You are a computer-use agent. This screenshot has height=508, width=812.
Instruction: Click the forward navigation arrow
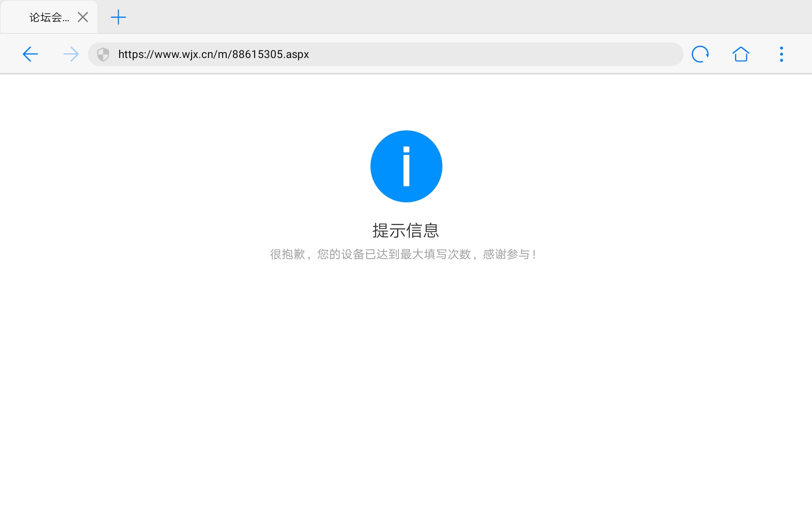[x=71, y=54]
